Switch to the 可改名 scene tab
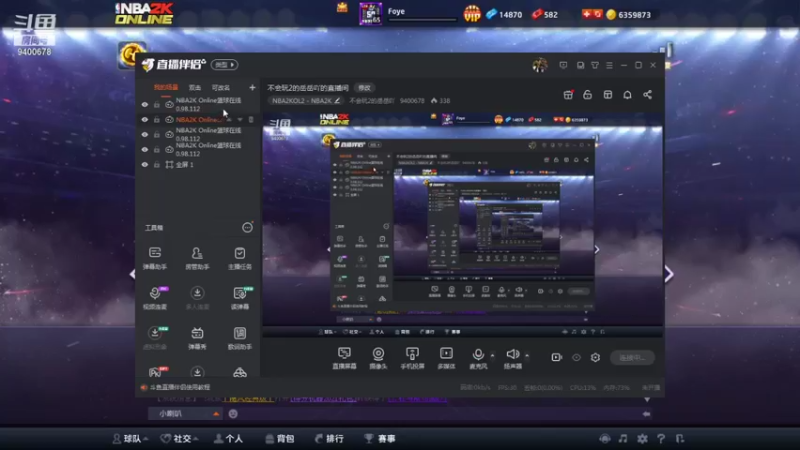The height and width of the screenshot is (450, 800). [220, 88]
